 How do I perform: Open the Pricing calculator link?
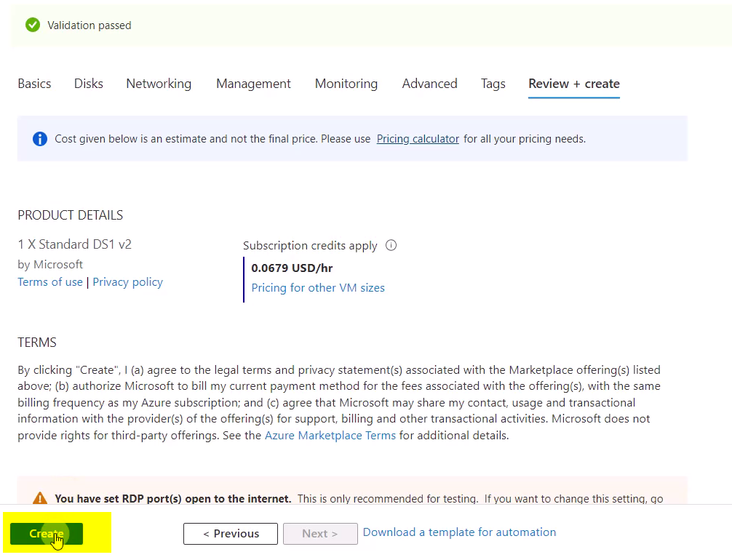coord(418,139)
